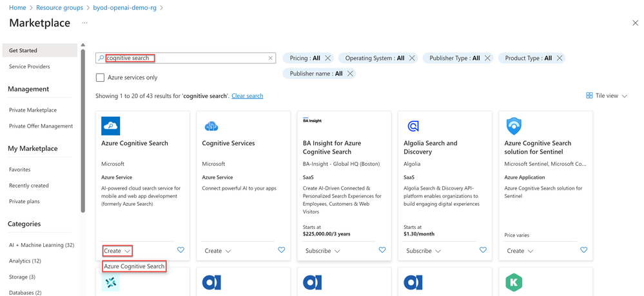The height and width of the screenshot is (296, 644).
Task: Click the teal X logo thumbnail
Action: [110, 282]
